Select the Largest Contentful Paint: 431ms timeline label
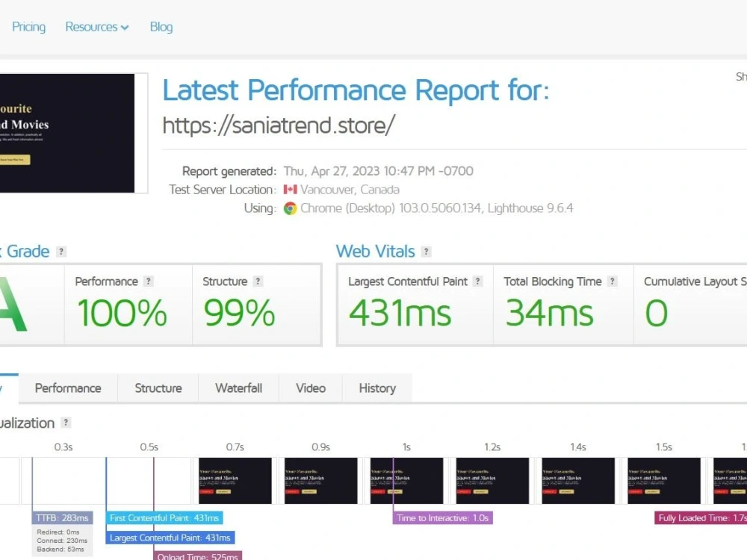The height and width of the screenshot is (560, 747). [170, 538]
